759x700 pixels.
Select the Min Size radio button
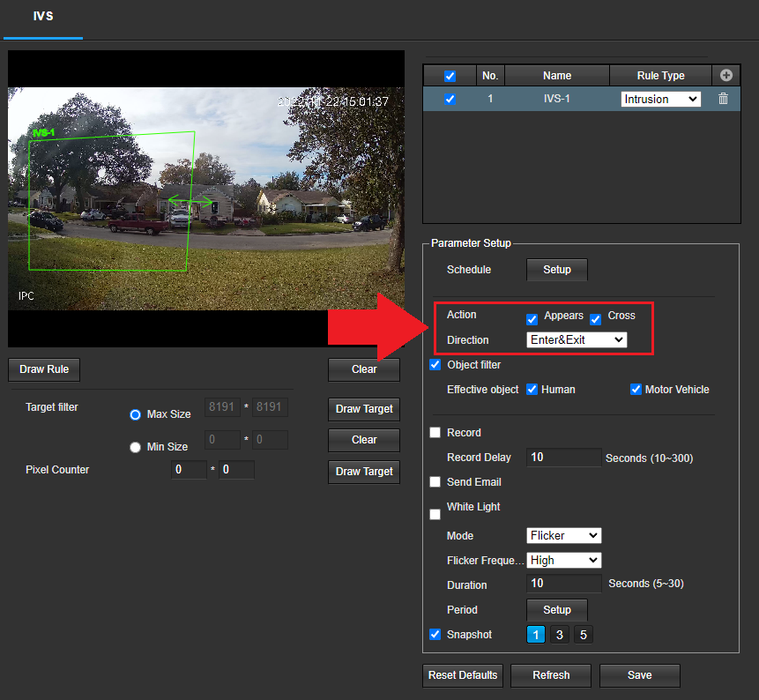click(135, 447)
